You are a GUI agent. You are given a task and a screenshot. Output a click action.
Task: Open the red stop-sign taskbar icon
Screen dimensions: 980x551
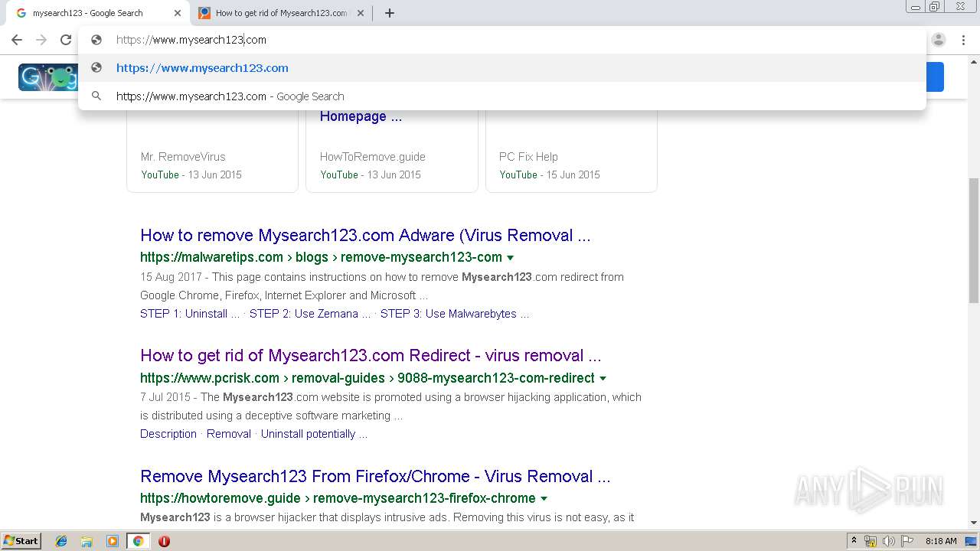[164, 541]
